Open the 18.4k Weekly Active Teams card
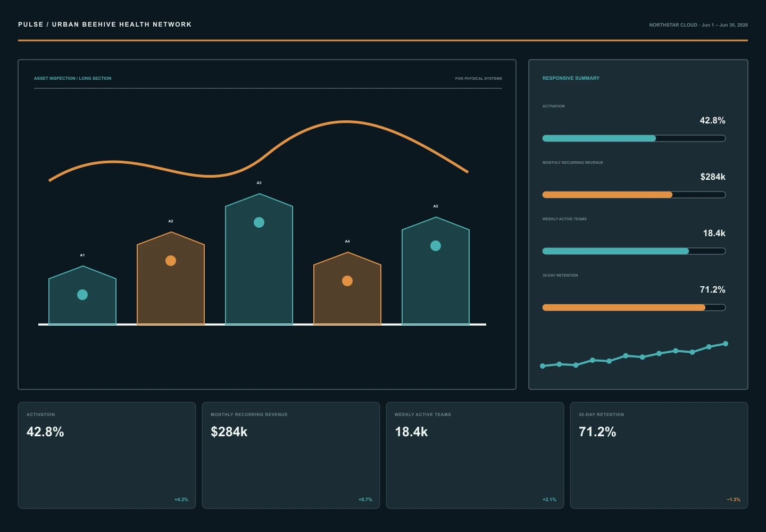 pos(475,455)
